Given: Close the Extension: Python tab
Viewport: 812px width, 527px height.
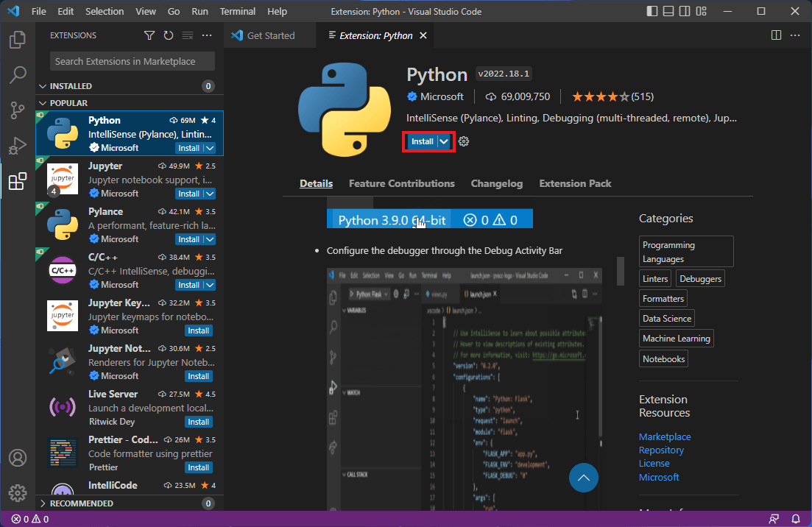Looking at the screenshot, I should (x=423, y=35).
